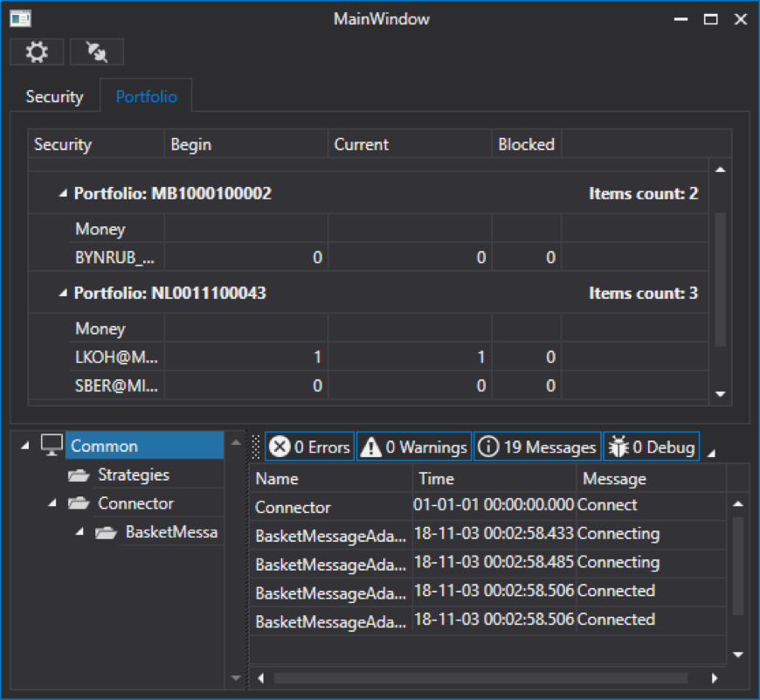The image size is (760, 700).
Task: Collapse the Connector tree node
Action: click(52, 503)
